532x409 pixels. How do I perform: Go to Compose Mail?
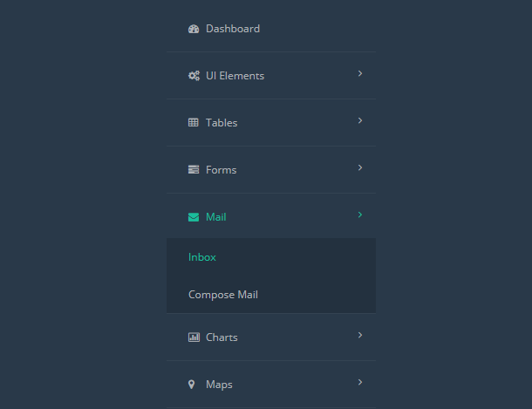(223, 295)
